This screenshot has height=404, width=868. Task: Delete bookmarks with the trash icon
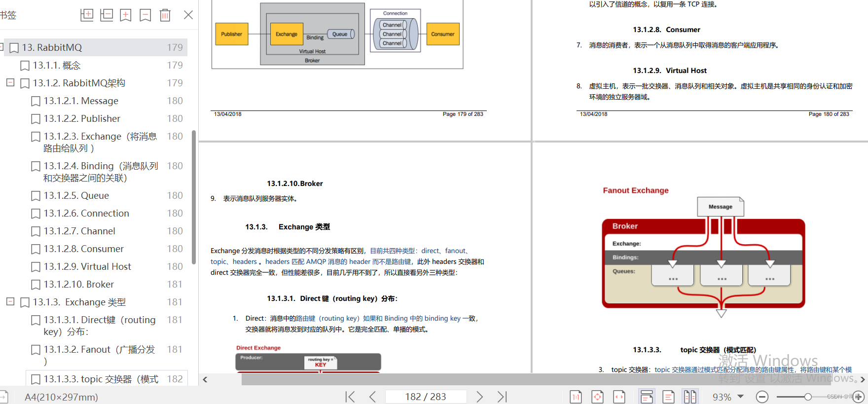pyautogui.click(x=165, y=15)
